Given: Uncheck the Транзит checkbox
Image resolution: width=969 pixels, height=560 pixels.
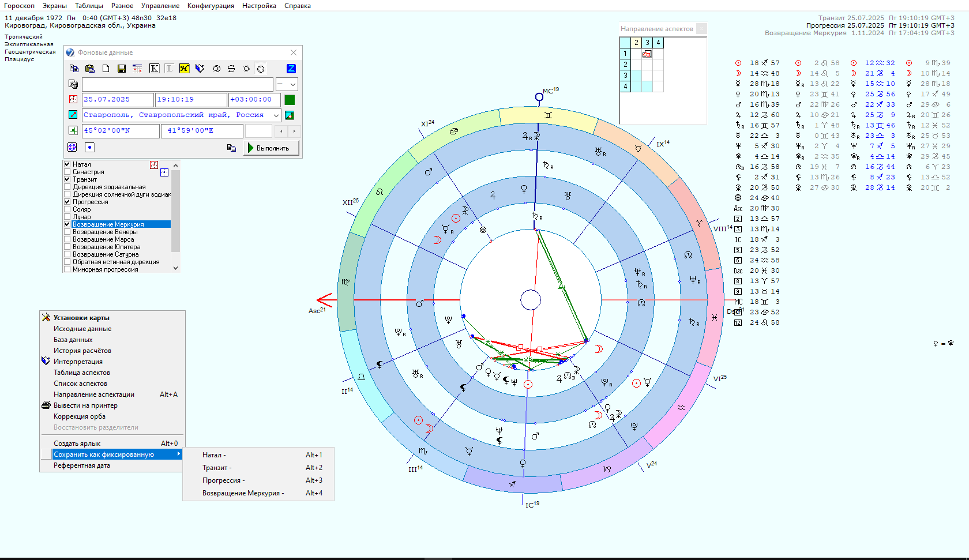Looking at the screenshot, I should coord(67,179).
